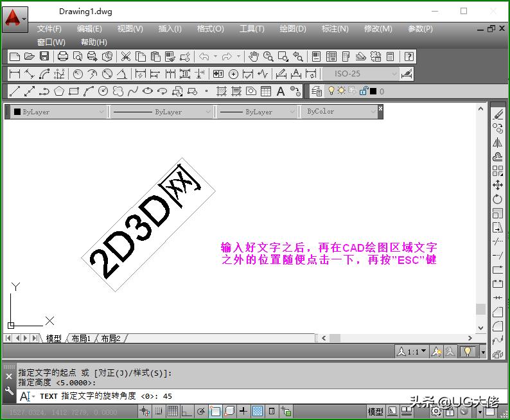Open the 帮助(H) menu
The width and height of the screenshot is (510, 420).
[x=94, y=42]
